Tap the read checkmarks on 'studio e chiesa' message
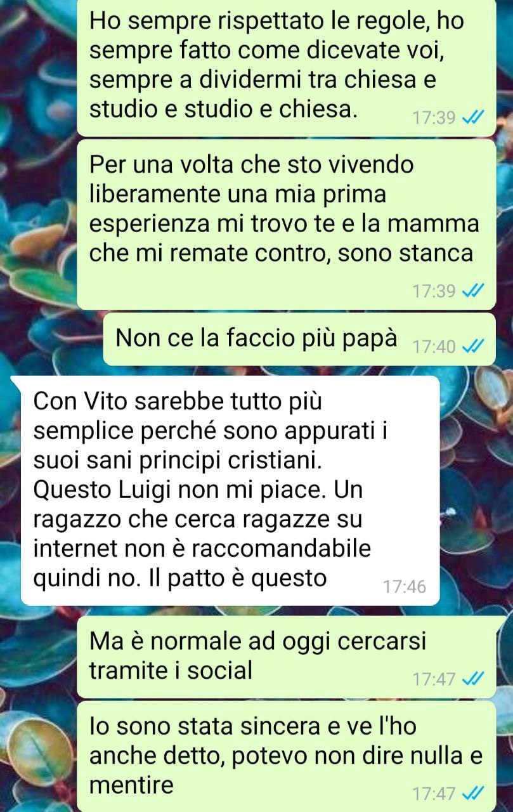This screenshot has width=513, height=812. (474, 118)
